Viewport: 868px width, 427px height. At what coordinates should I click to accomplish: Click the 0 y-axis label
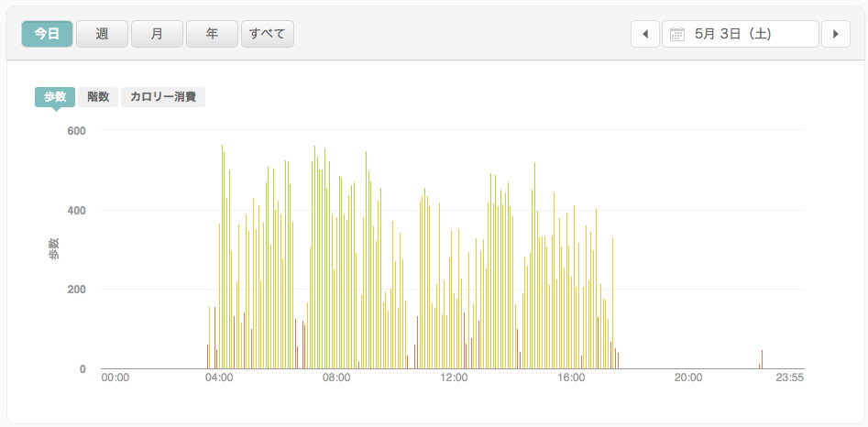(82, 369)
